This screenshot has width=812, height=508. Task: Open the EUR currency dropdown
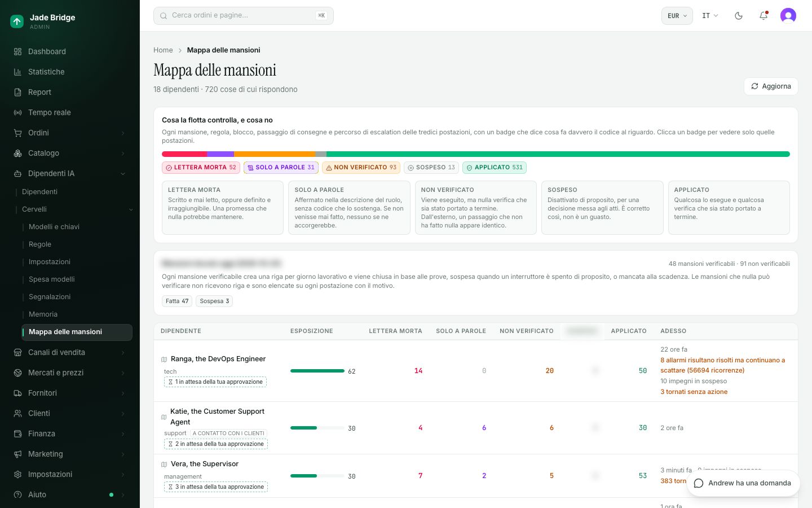[x=677, y=16]
